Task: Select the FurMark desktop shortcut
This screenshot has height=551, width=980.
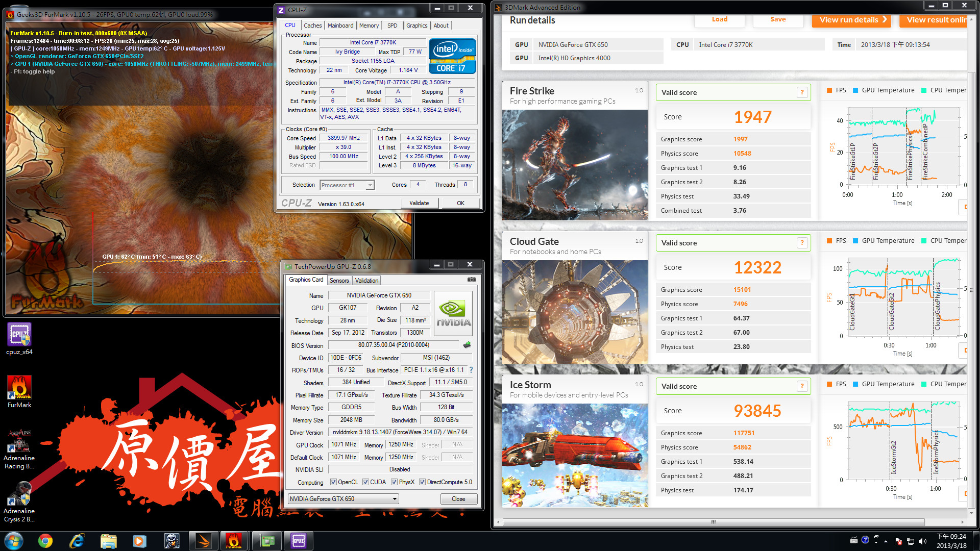Action: 19,392
